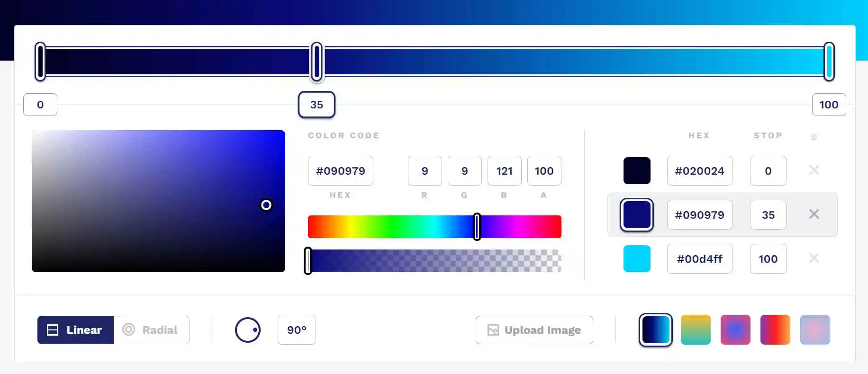Click the add stop plus icon

point(814,137)
